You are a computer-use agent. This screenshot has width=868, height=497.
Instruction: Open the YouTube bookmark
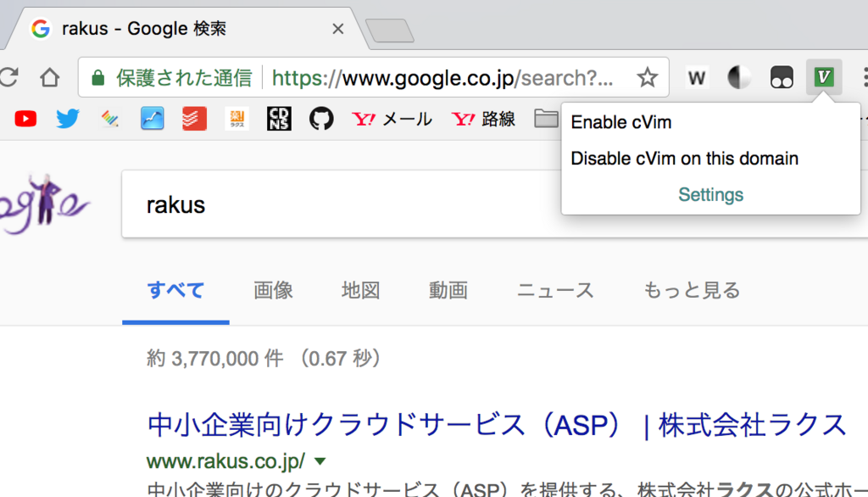(25, 119)
